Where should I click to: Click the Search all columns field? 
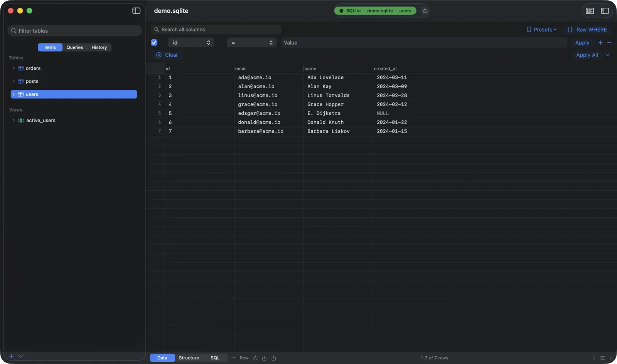(x=216, y=30)
